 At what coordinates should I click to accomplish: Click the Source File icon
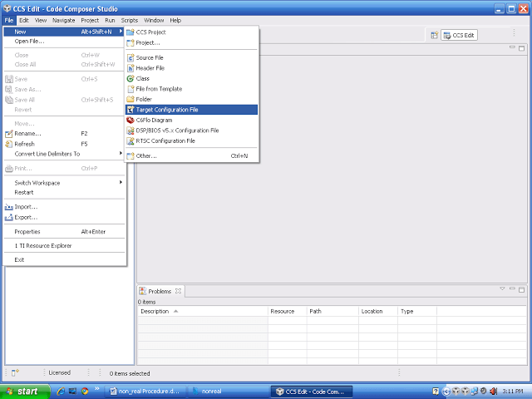131,57
